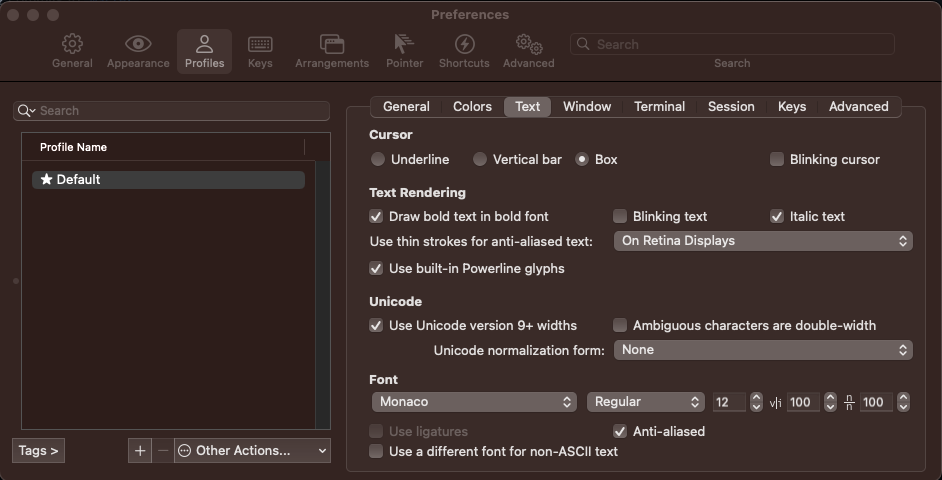Enable Blinking text checkbox
Viewport: 942px width, 480px height.
tap(620, 216)
